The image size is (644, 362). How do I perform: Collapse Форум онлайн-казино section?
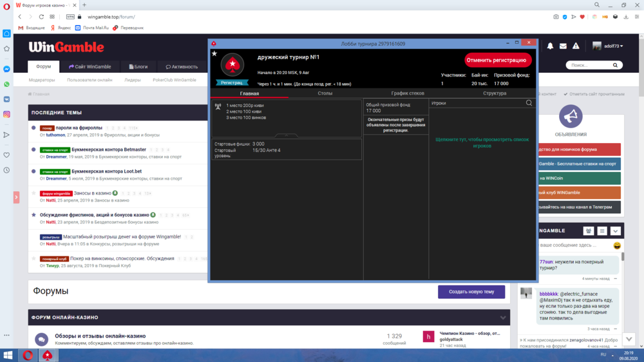click(x=503, y=318)
